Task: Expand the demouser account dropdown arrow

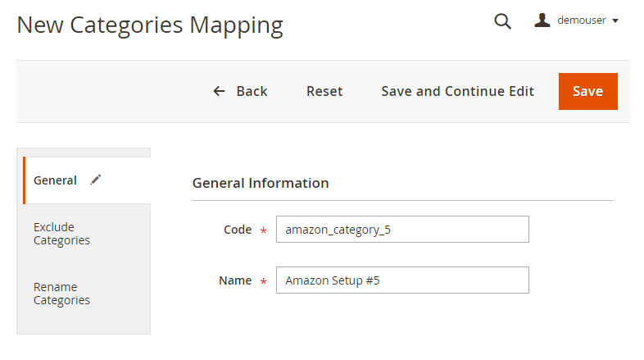Action: click(615, 21)
